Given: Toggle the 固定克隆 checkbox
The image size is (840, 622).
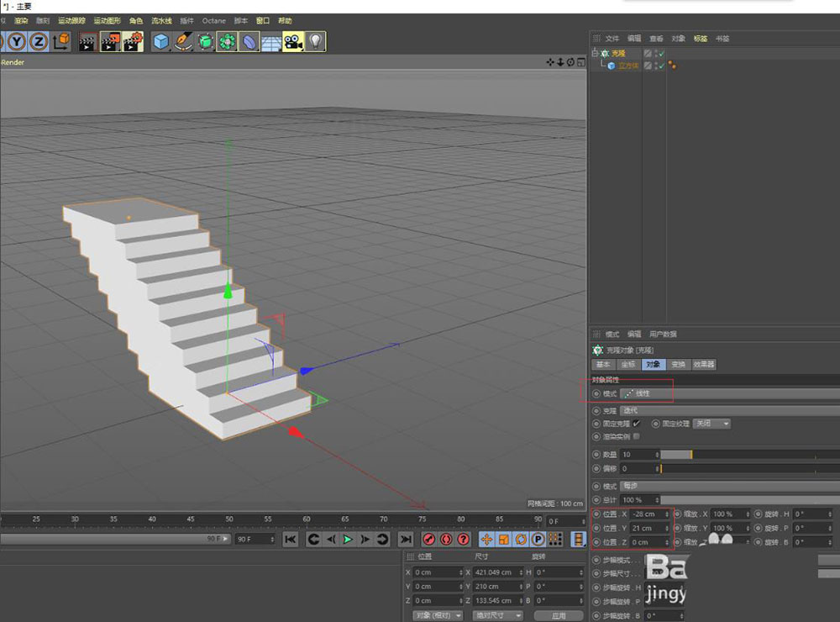Looking at the screenshot, I should 637,423.
